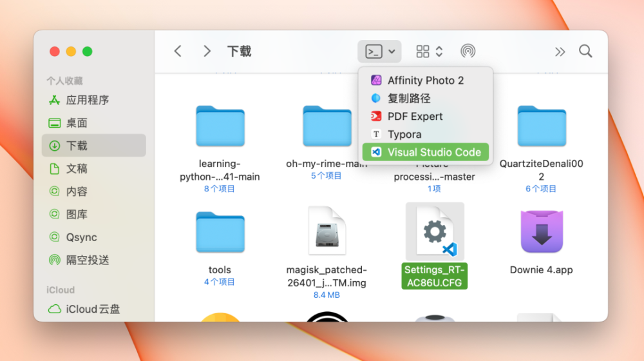644x361 pixels.
Task: Open 隔空投送 in sidebar
Action: point(93,260)
